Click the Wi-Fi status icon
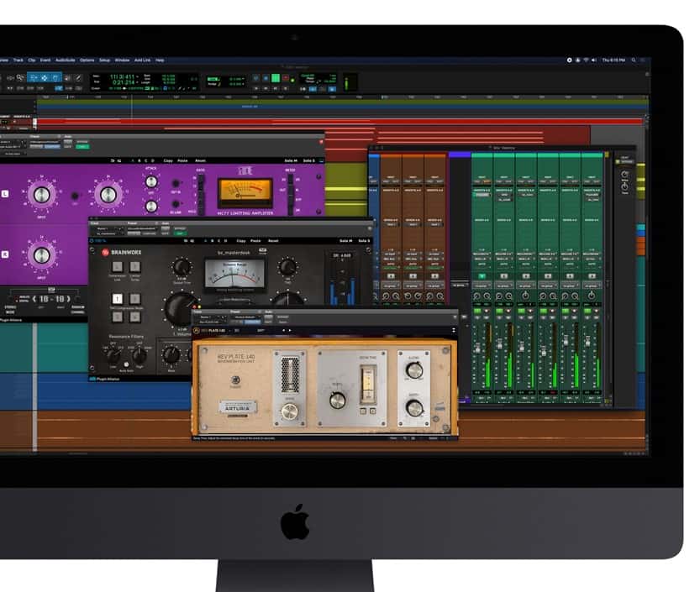Screen dimensions: 700x592 click(x=586, y=60)
